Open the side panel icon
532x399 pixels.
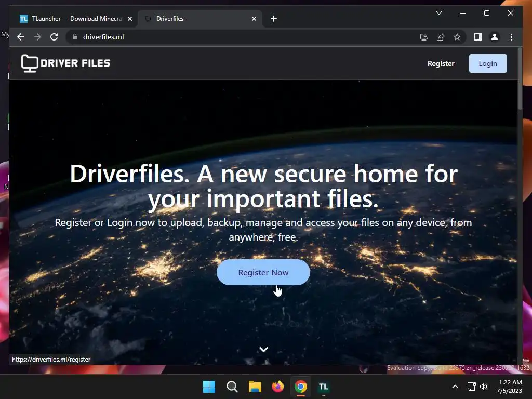point(478,37)
